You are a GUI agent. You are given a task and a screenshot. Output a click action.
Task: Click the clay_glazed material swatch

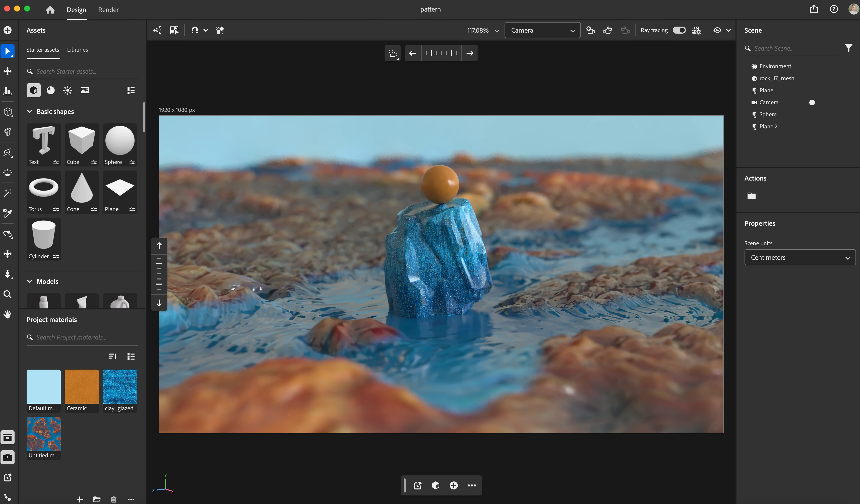[120, 387]
